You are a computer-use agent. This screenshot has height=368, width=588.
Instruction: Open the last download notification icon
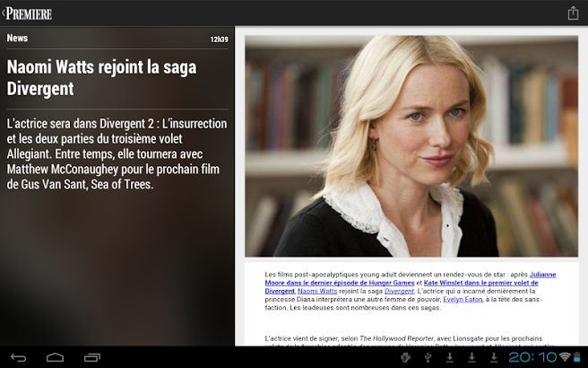[x=494, y=357]
